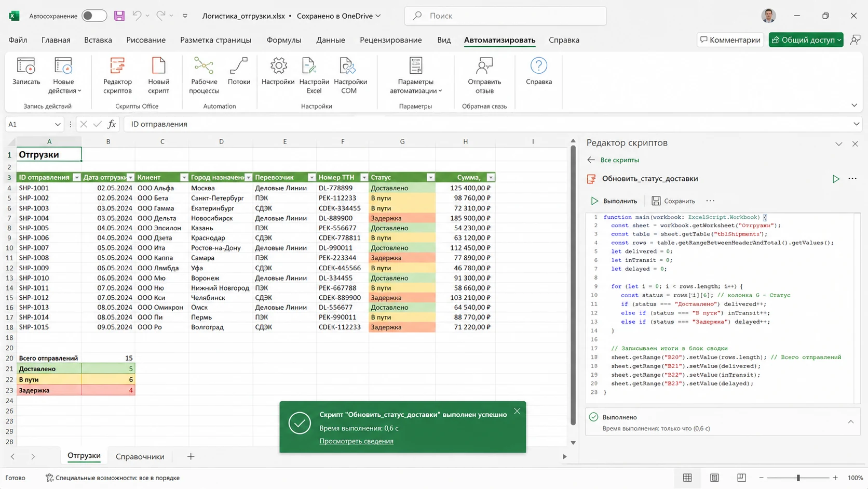
Task: Open the Потоки automation icon
Action: [x=239, y=71]
